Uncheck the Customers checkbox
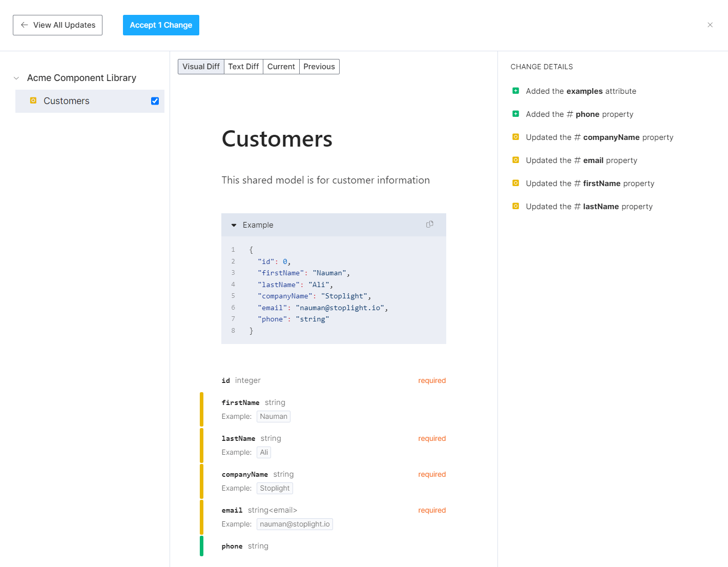 point(155,101)
